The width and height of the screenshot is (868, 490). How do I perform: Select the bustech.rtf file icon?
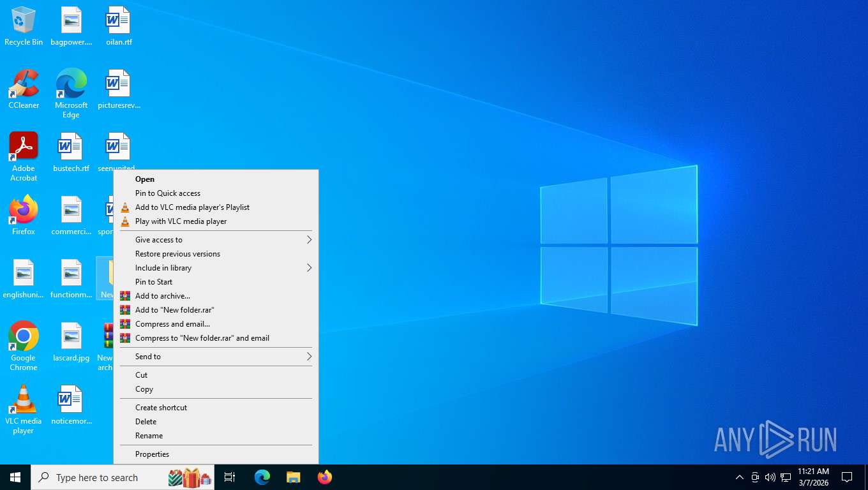(x=71, y=152)
